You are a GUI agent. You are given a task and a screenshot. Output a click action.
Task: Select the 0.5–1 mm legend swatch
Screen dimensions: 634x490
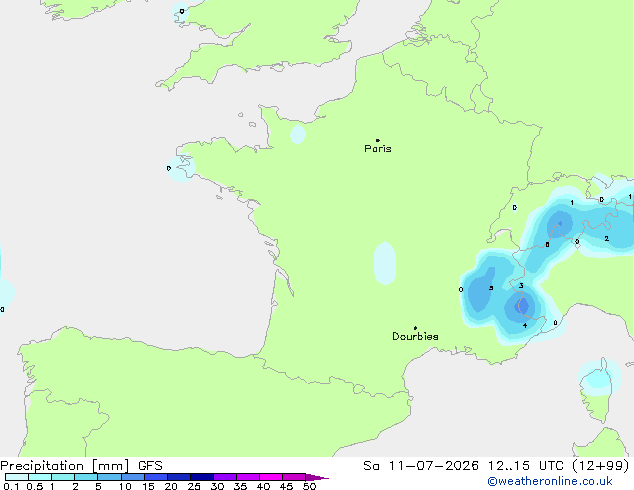click(40, 477)
